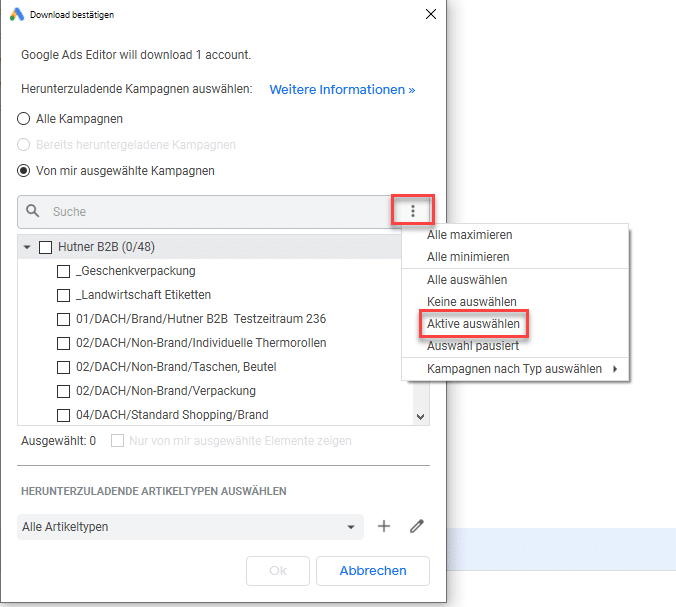Click the search magnifier icon

[33, 211]
